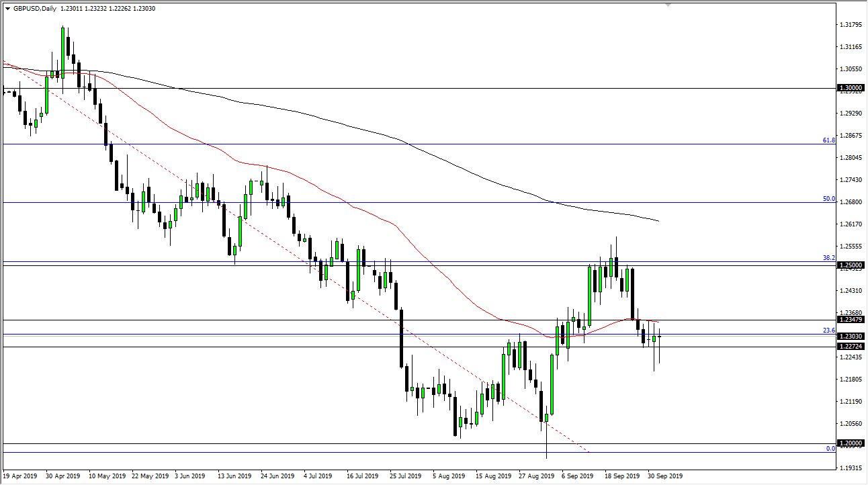Click the 23.6 Fibonacci level label
Screen dimensions: 868x485
[x=828, y=330]
